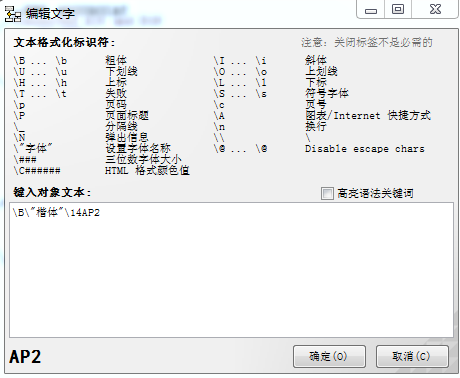The width and height of the screenshot is (460, 378).
Task: Click the 键入对象文本 label
Action: click(52, 192)
